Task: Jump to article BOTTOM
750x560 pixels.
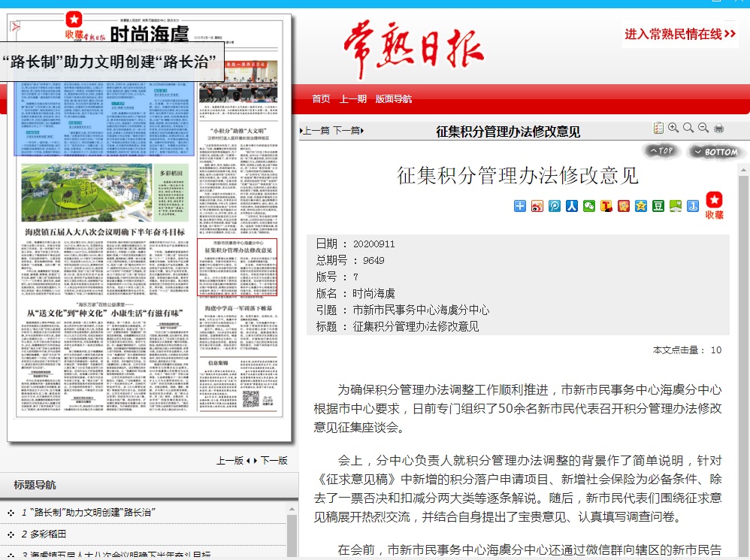Action: pyautogui.click(x=715, y=152)
